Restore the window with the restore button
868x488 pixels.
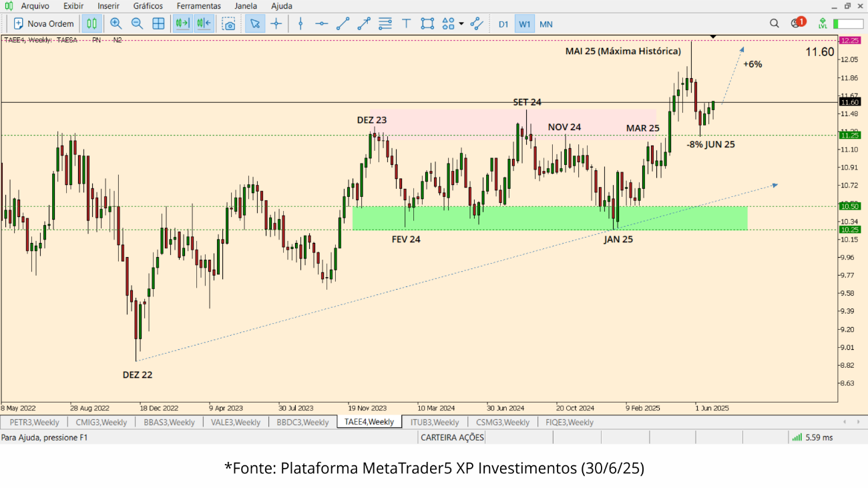click(847, 6)
